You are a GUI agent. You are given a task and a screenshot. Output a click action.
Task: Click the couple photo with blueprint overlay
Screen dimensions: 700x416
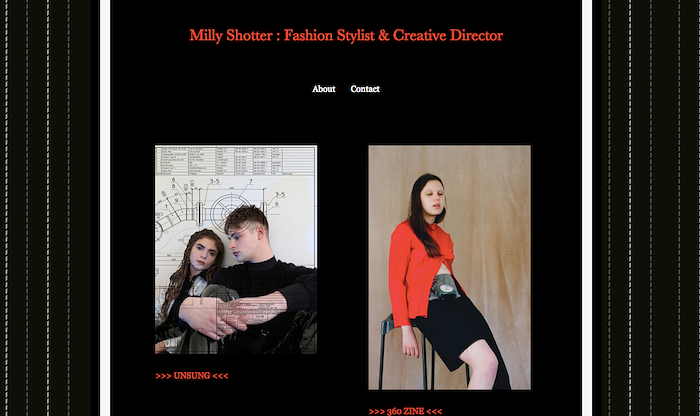point(236,249)
